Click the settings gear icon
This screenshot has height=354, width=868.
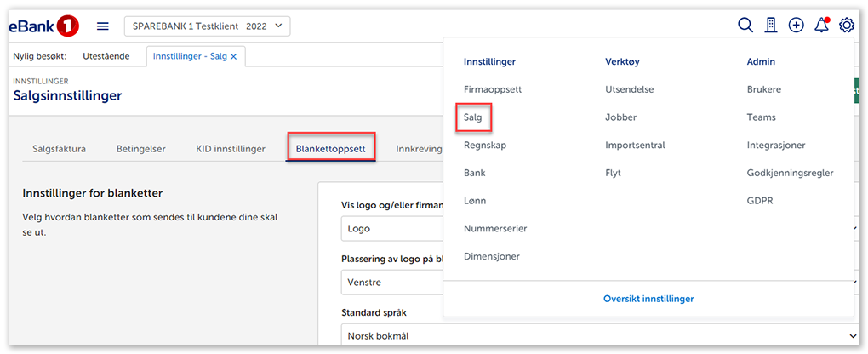tap(846, 26)
